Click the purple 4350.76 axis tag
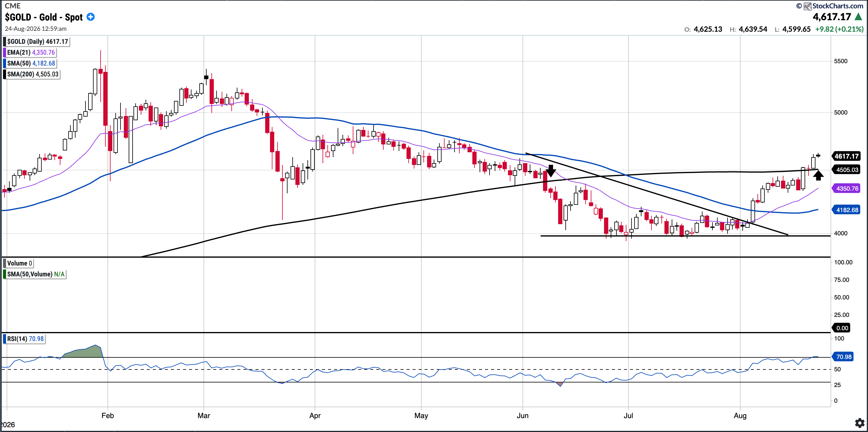The height and width of the screenshot is (432, 868). click(846, 189)
